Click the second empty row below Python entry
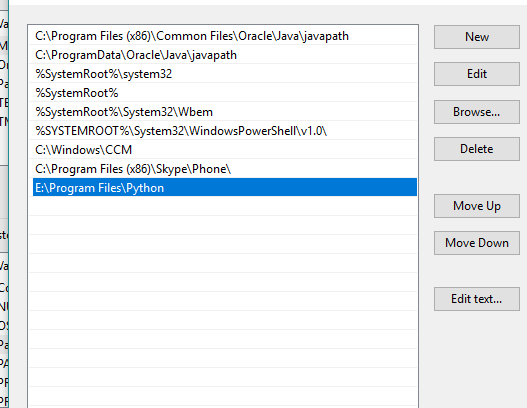The height and width of the screenshot is (408, 527). point(225,225)
